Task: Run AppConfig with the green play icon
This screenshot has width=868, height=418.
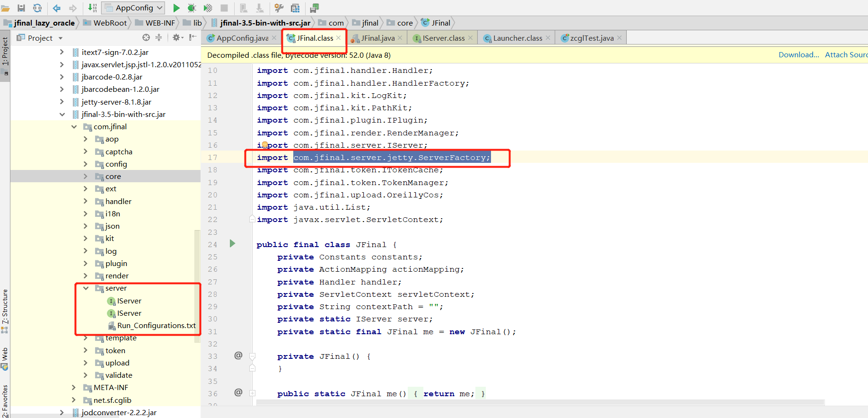Action: (176, 8)
